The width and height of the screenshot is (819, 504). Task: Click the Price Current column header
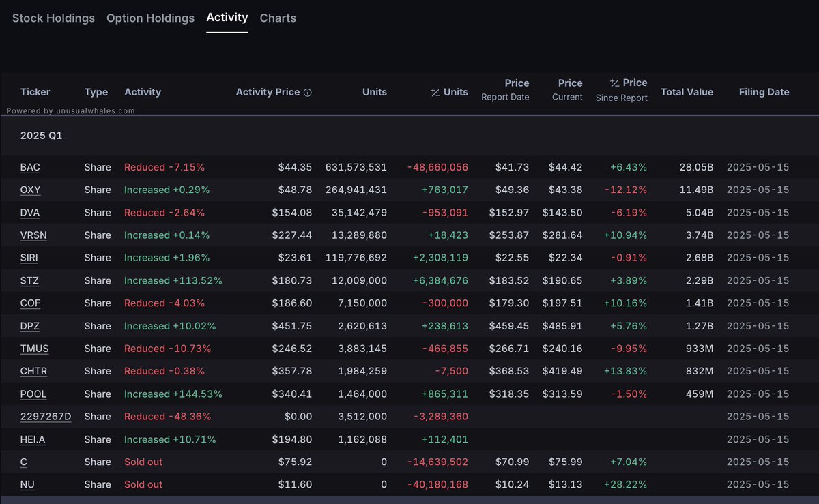567,90
